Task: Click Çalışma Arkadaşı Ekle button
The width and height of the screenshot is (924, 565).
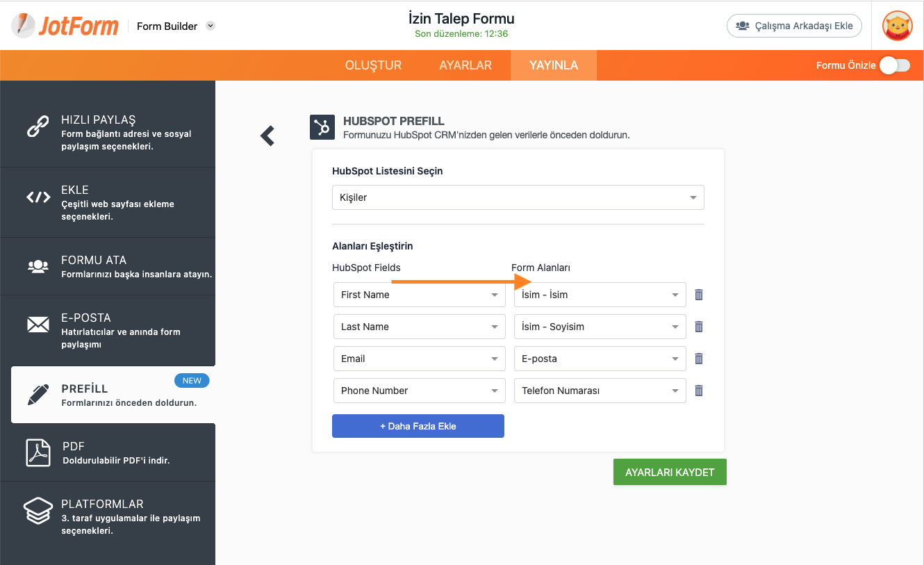Action: point(794,26)
